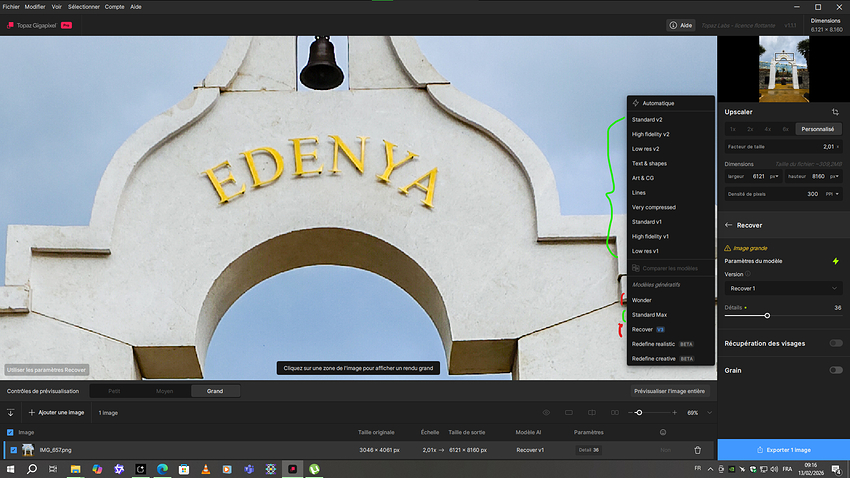
Task: Click the back arrow next to Recover
Action: 729,225
